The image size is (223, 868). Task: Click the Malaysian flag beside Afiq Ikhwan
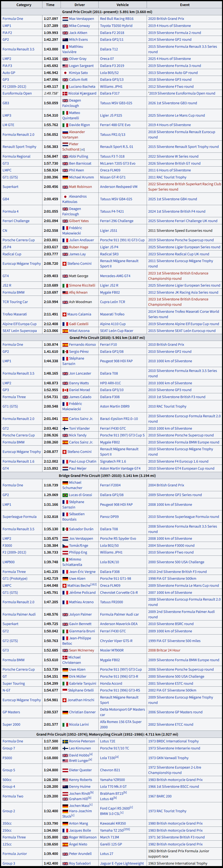65,292
